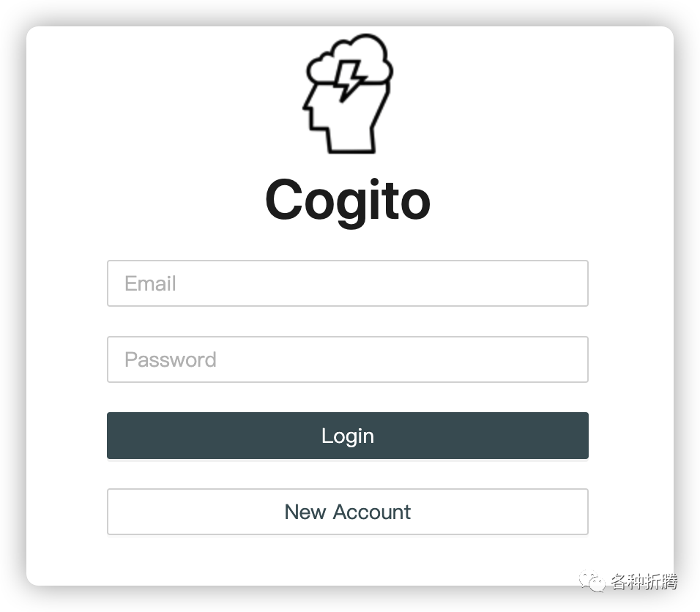
Task: Click the 各种折腾 watermark text
Action: pos(644,582)
